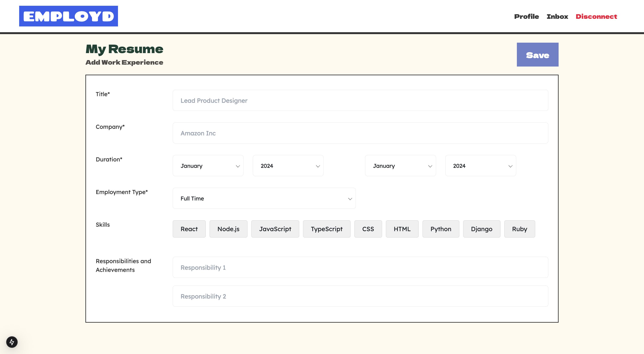This screenshot has width=644, height=354.
Task: Toggle the React skill tag
Action: coord(189,229)
